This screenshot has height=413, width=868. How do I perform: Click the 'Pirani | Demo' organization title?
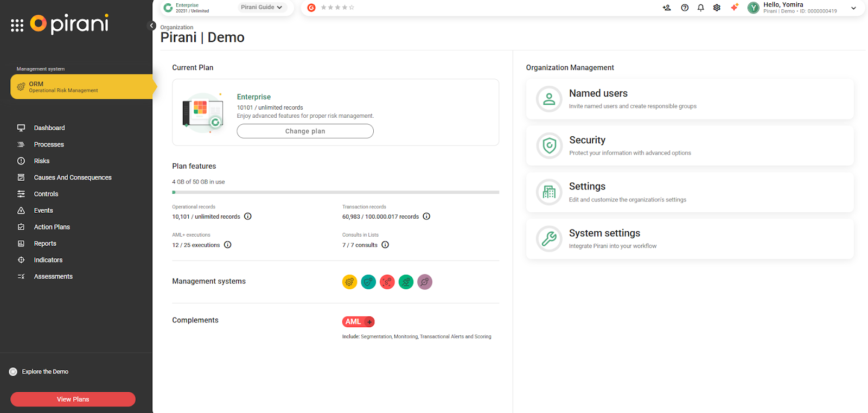202,37
